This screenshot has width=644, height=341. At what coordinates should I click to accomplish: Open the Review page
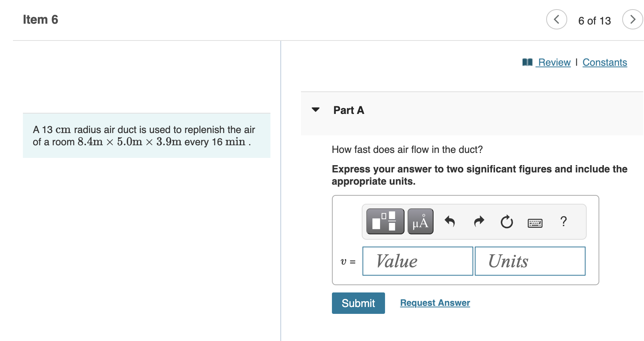click(x=553, y=62)
